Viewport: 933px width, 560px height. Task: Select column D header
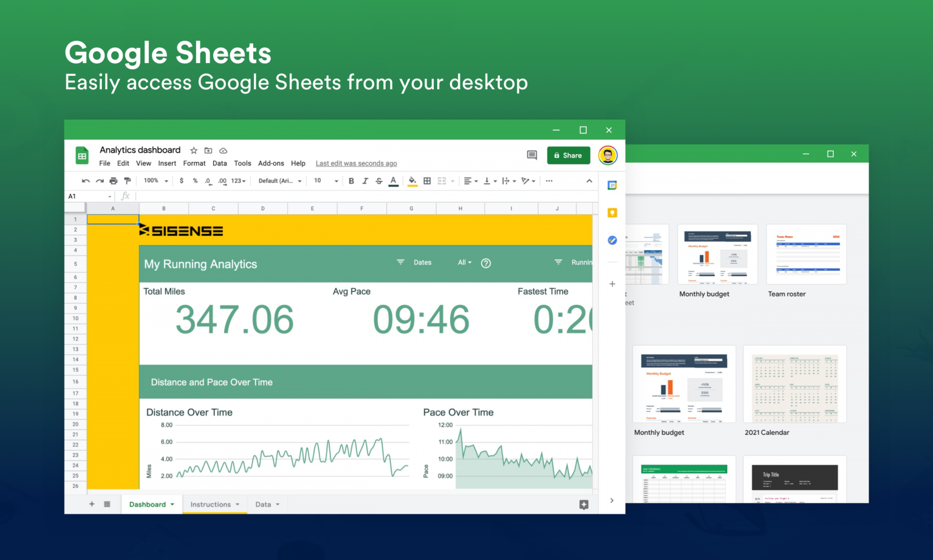point(263,208)
